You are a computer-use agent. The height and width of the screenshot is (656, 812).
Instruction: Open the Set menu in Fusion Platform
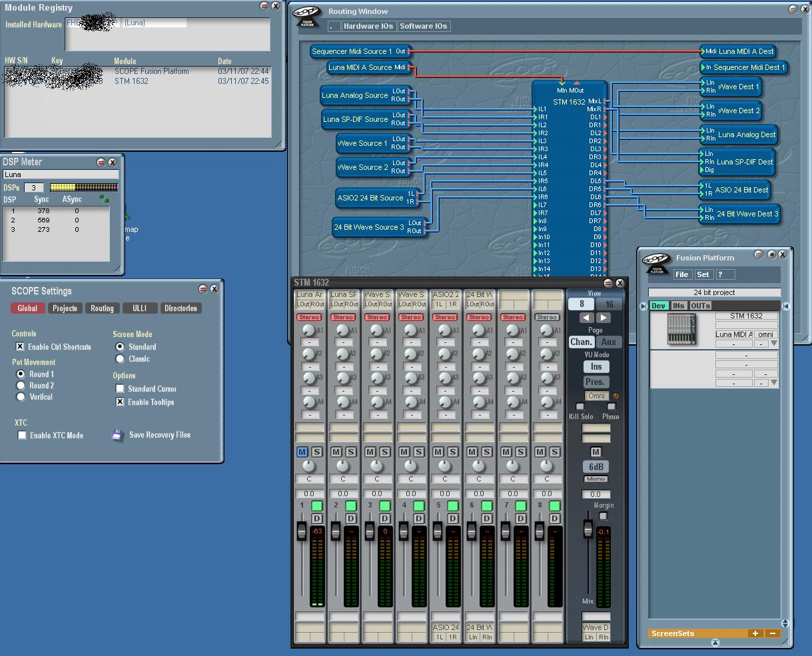[703, 274]
